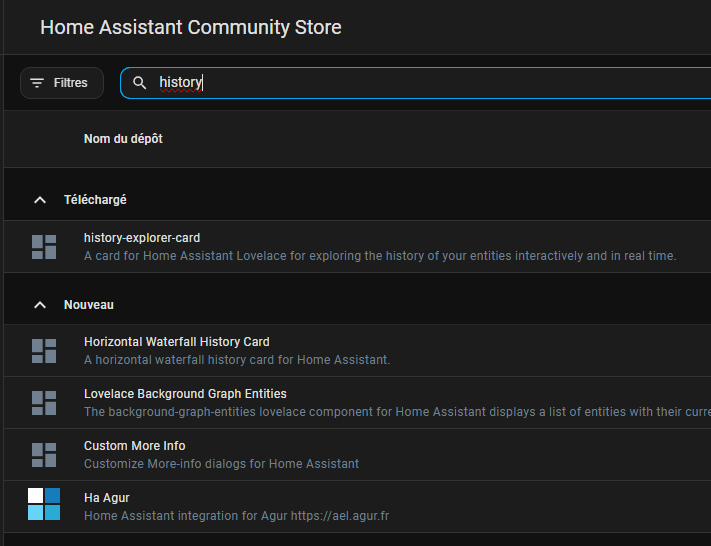This screenshot has width=711, height=546.
Task: Click the Nouveau group label
Action: [x=89, y=305]
